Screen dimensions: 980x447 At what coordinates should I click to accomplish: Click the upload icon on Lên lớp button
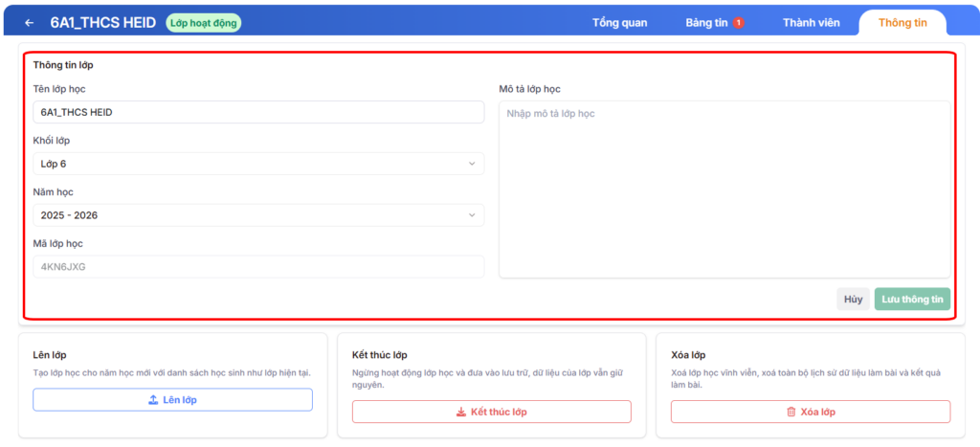pyautogui.click(x=153, y=400)
